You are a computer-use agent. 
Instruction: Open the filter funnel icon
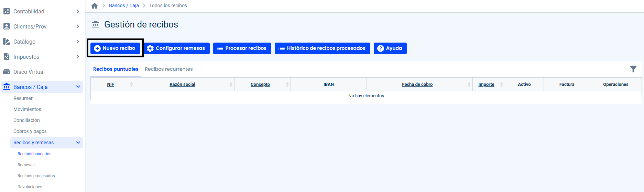[x=633, y=69]
